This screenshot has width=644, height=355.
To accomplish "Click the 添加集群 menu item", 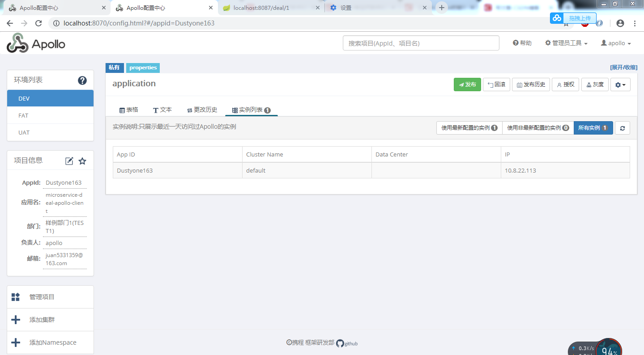I will tap(50, 320).
